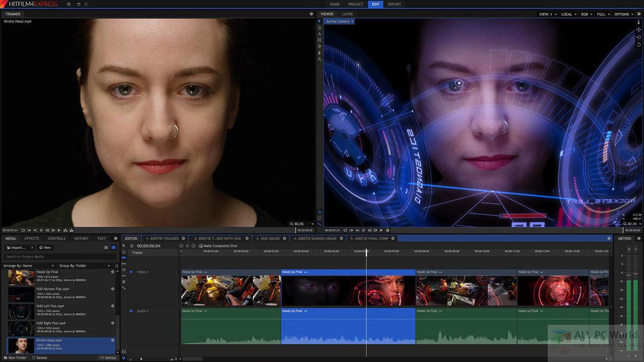The width and height of the screenshot is (644, 362).
Task: Toggle visibility of the Video 1 track
Action: [131, 272]
